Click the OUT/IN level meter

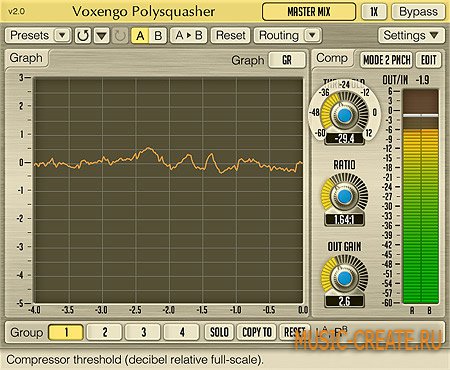tap(421, 197)
